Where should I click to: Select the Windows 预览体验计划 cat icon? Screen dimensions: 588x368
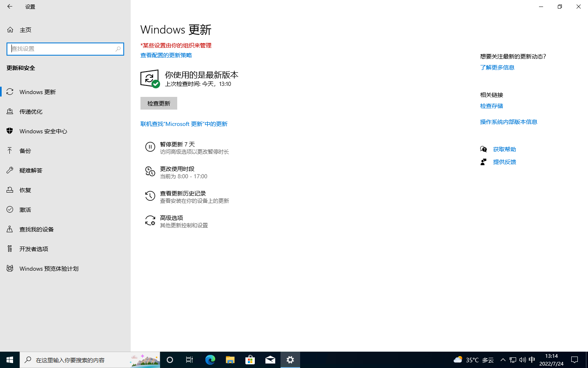(x=10, y=268)
